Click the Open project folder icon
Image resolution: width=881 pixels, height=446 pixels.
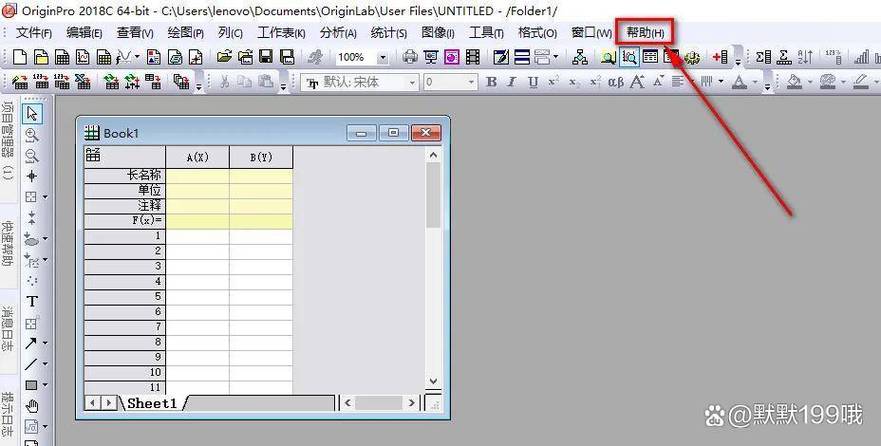(224, 57)
